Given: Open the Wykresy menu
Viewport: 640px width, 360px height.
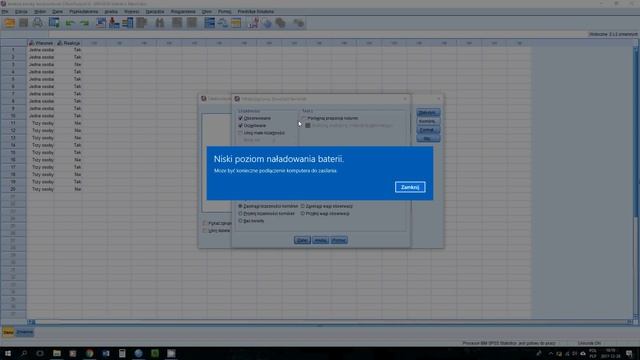Looking at the screenshot, I should click(x=132, y=11).
